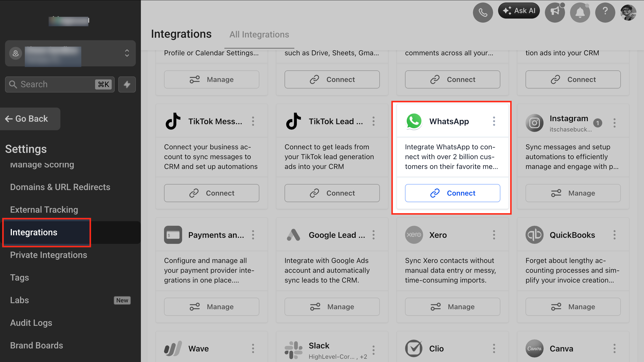
Task: Click the Wave logo icon
Action: pos(173,348)
